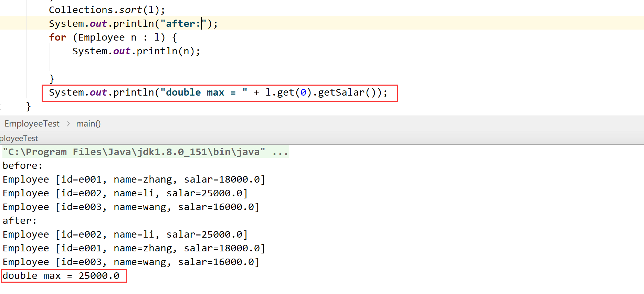Open the EmployeeTest run tab label
This screenshot has height=294, width=644.
(x=19, y=138)
